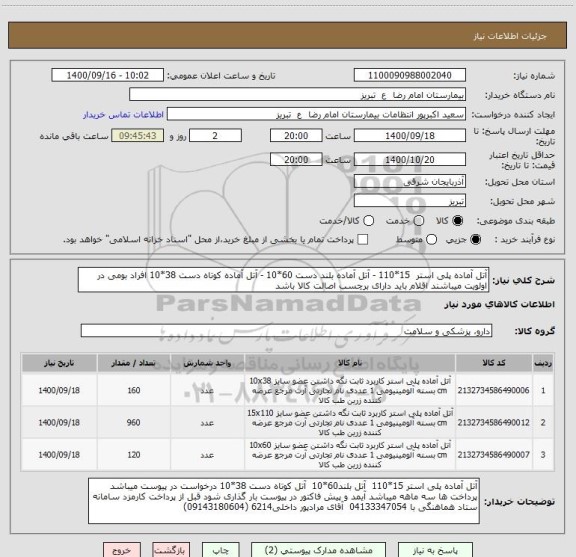Click the تاریخ نیاز column header
The height and width of the screenshot is (557, 576).
click(x=59, y=363)
